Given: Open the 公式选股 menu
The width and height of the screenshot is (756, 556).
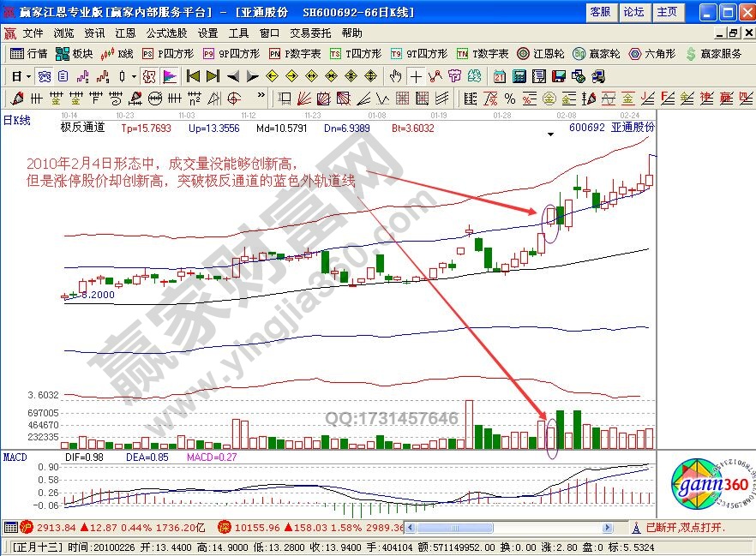Looking at the screenshot, I should pyautogui.click(x=166, y=33).
